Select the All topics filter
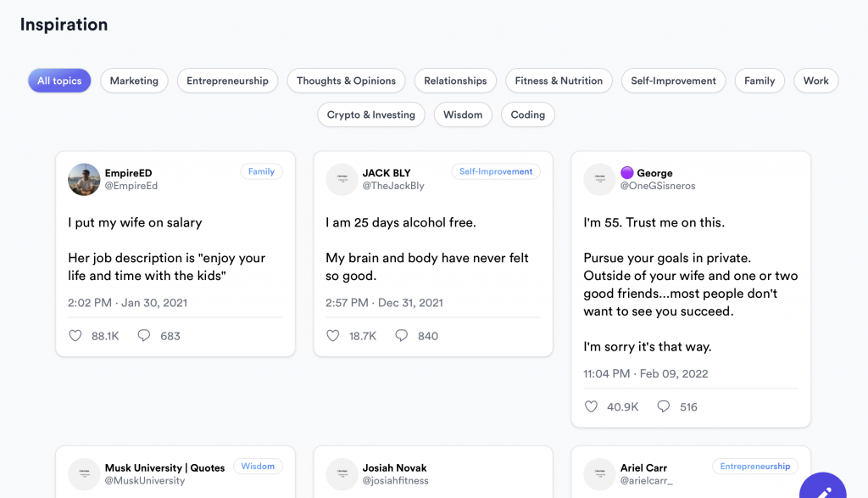 (x=59, y=81)
